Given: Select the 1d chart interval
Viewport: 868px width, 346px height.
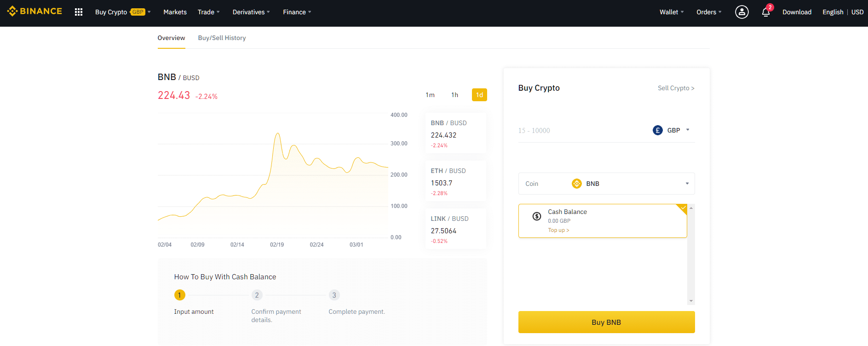Looking at the screenshot, I should (479, 95).
